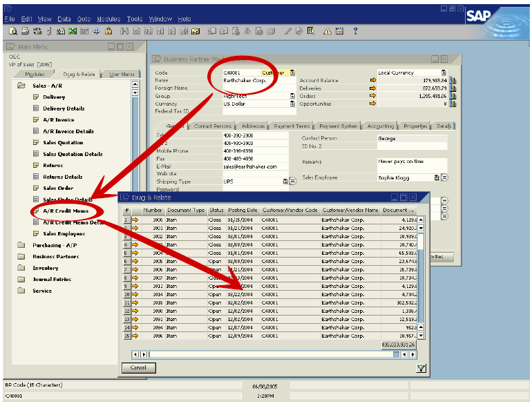
Task: Select the Modules tab in Main Menu
Action: click(35, 74)
